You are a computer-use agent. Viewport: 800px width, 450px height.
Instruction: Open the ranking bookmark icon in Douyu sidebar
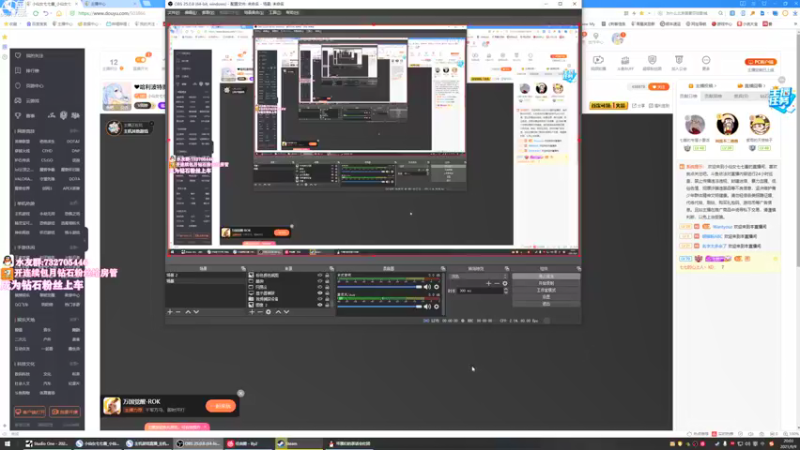tap(18, 70)
